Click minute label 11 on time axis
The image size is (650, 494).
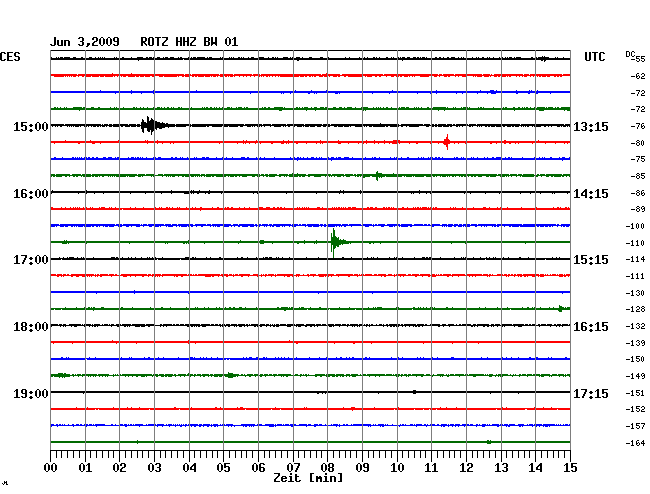point(431,468)
